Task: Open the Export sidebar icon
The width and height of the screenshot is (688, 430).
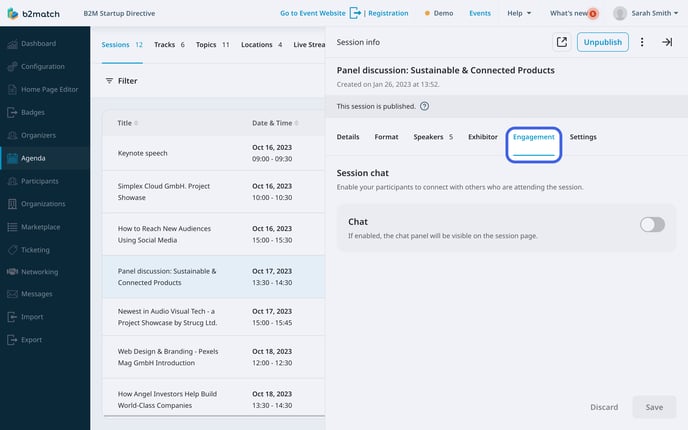Action: (12, 340)
